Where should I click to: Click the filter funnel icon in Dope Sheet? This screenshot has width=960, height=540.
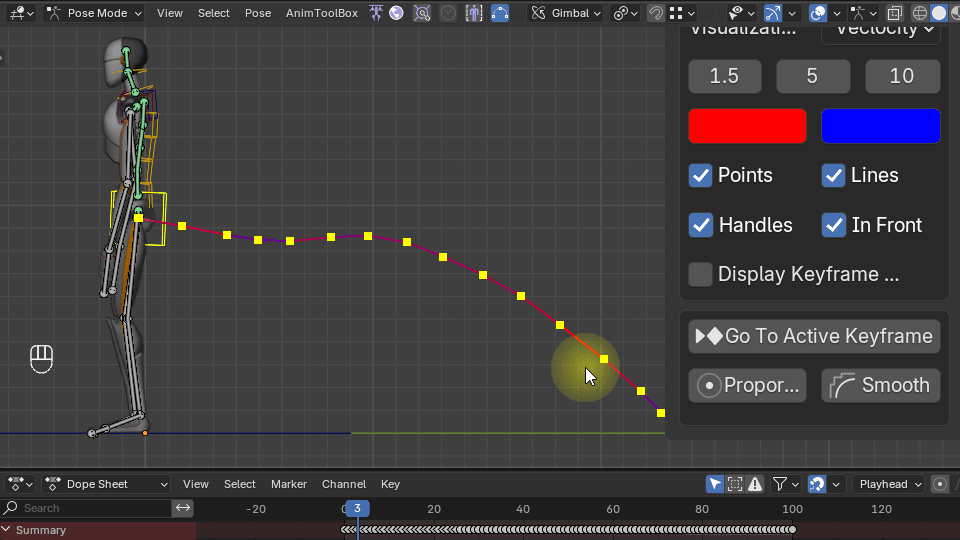(780, 484)
